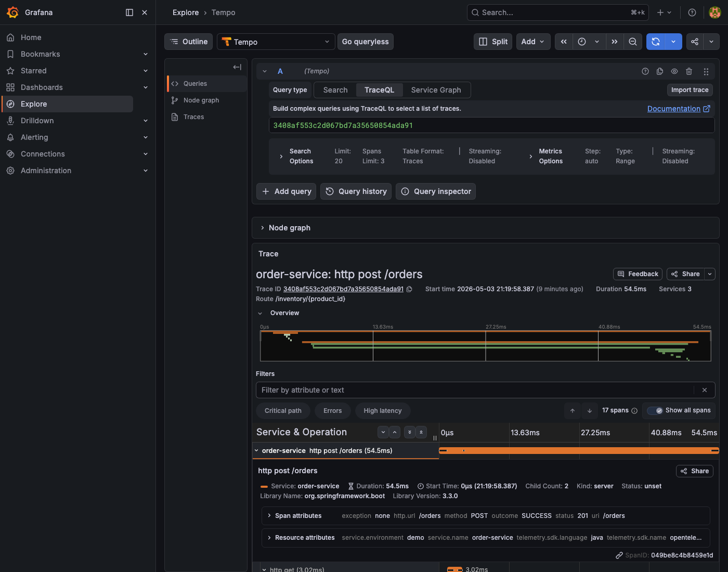This screenshot has width=728, height=572.
Task: Delete query A with trash icon
Action: tap(689, 71)
